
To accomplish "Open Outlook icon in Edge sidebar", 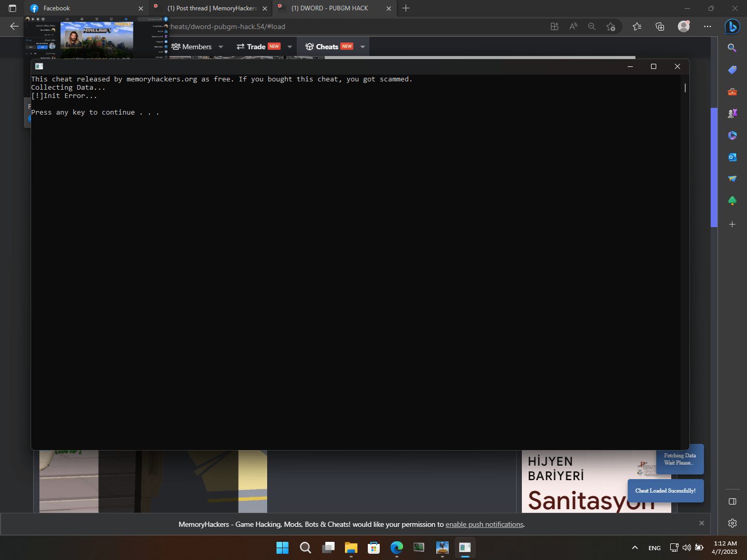I will point(732,157).
